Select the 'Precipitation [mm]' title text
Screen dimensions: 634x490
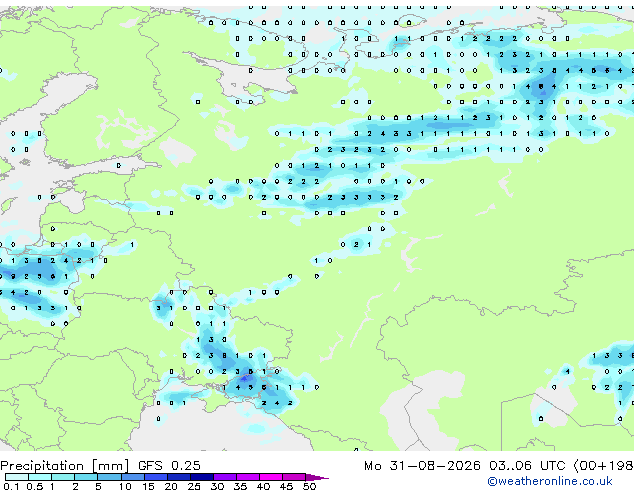pos(65,466)
